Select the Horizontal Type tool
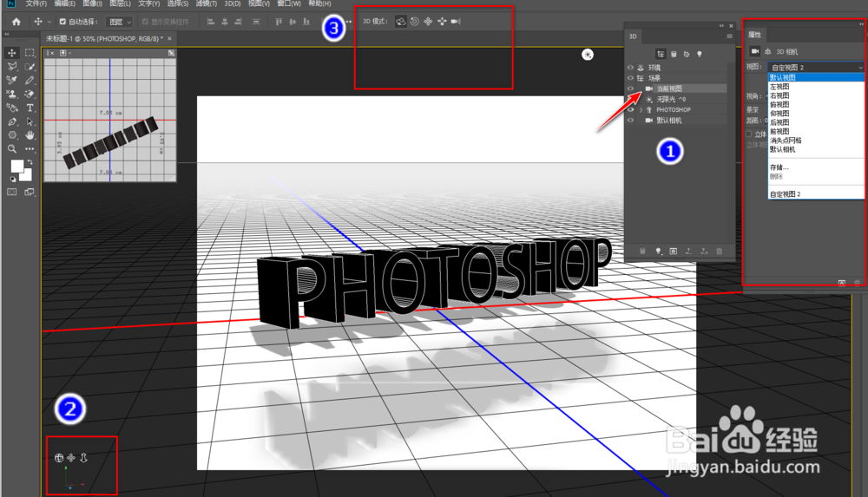The height and width of the screenshot is (497, 868). coord(30,108)
